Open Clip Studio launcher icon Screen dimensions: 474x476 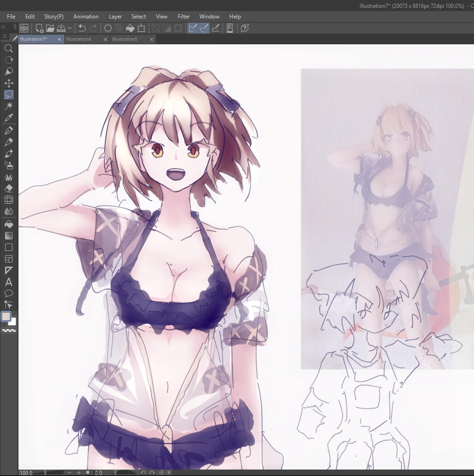click(24, 28)
